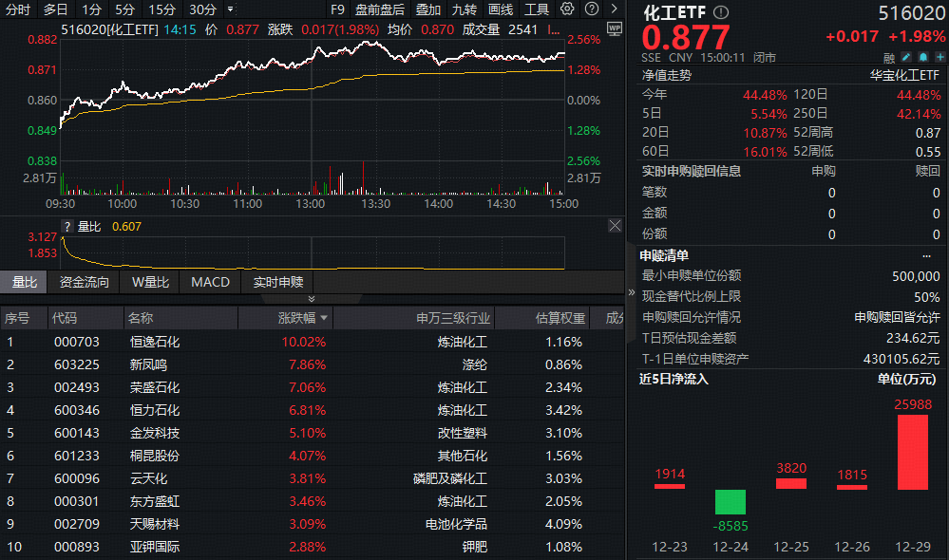949x560 pixels.
Task: Switch to 资金流向 tab
Action: point(84,282)
